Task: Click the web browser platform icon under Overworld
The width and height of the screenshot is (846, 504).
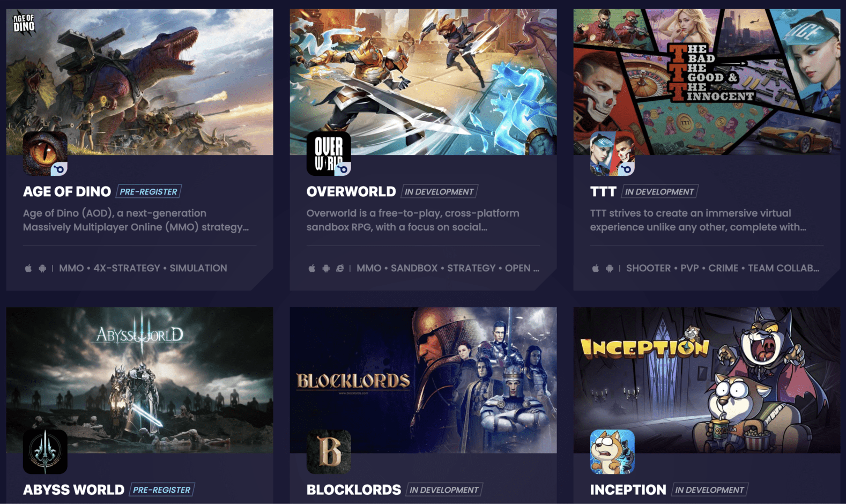Action: (340, 268)
